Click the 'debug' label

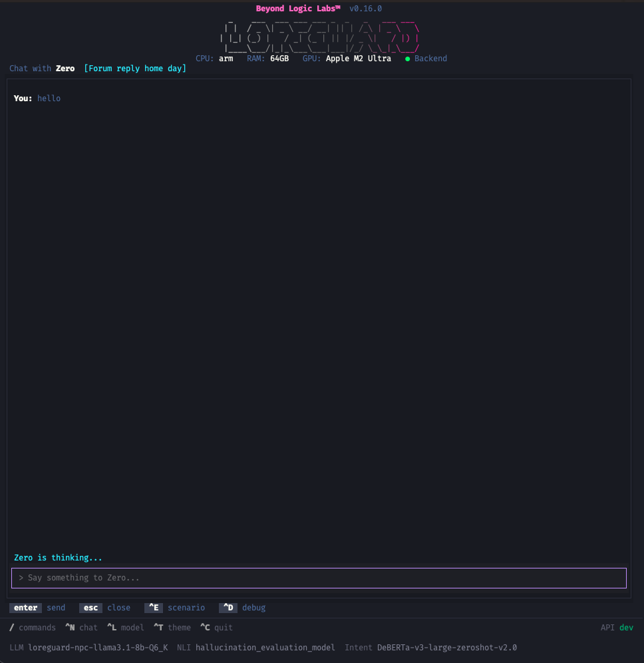[254, 608]
